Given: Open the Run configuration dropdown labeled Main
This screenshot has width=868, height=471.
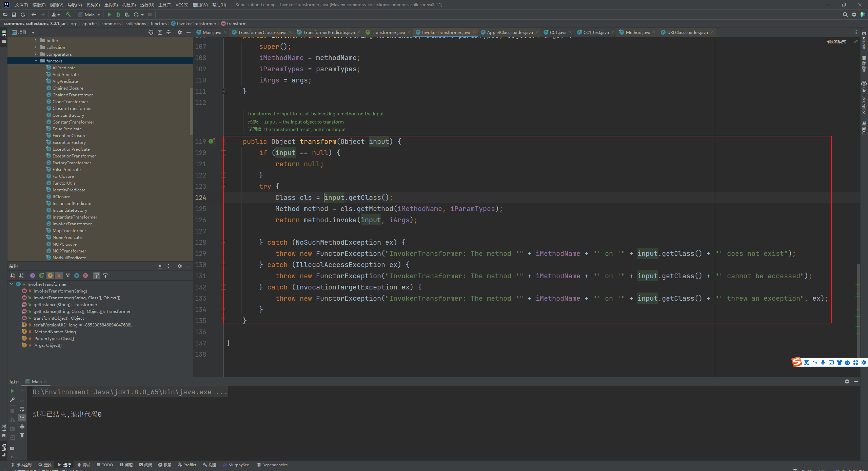Looking at the screenshot, I should coord(89,15).
